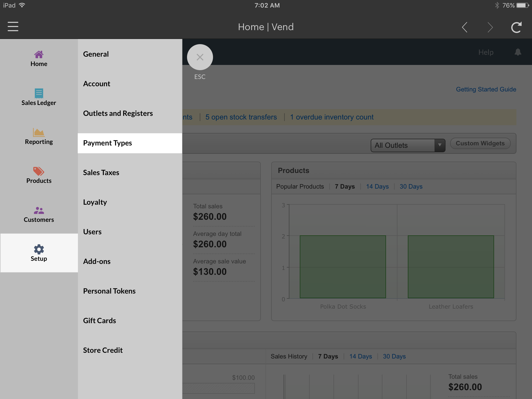This screenshot has width=532, height=399.
Task: Select the Setup gear icon
Action: coord(39,249)
